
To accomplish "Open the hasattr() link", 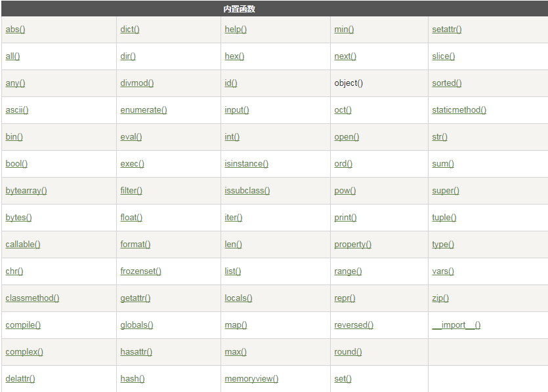I will [136, 352].
